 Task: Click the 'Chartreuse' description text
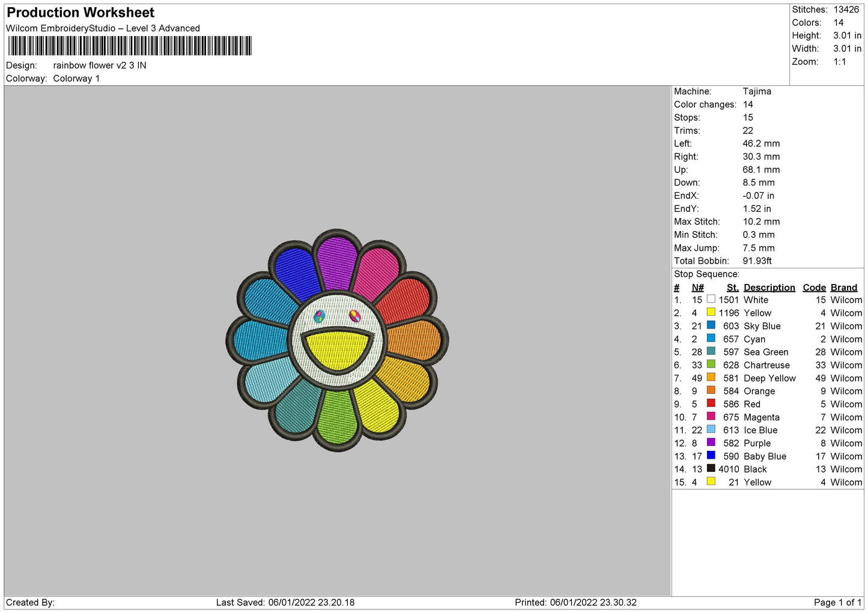pos(766,365)
